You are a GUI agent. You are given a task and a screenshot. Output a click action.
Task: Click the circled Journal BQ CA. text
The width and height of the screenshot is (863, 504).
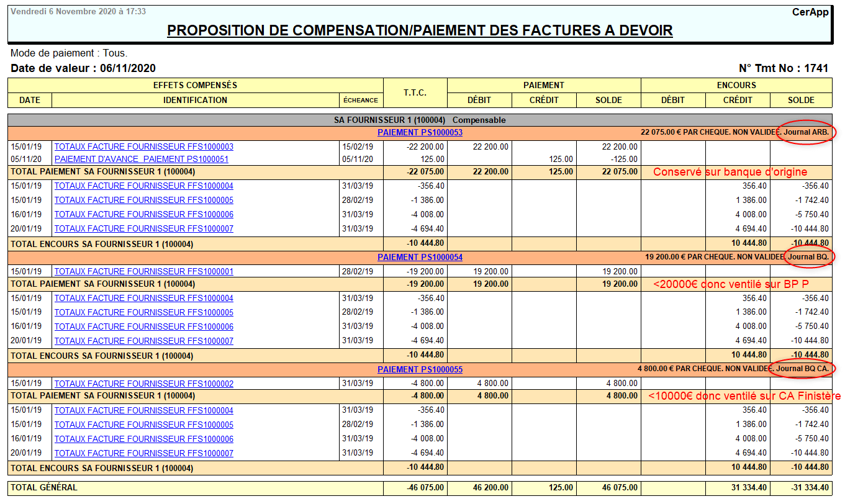(x=802, y=369)
